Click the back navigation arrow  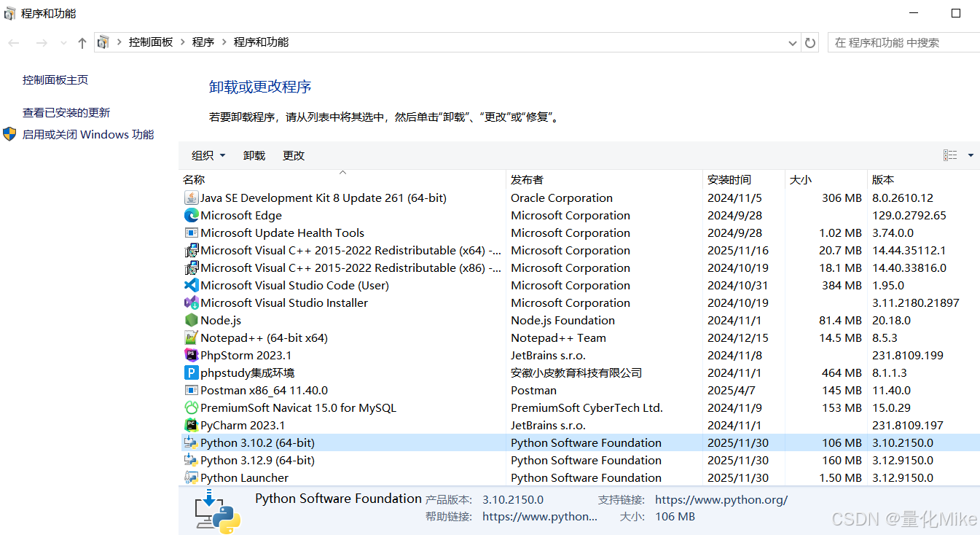[x=14, y=43]
